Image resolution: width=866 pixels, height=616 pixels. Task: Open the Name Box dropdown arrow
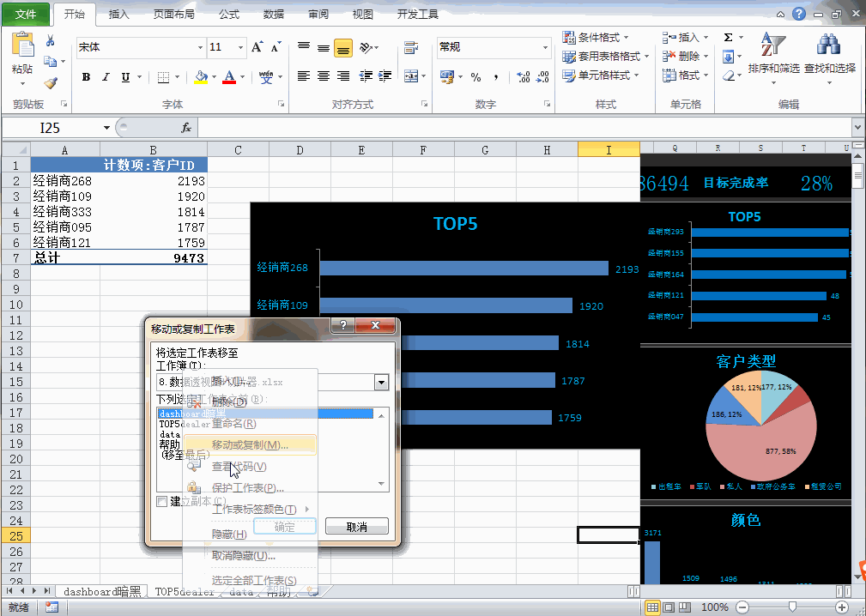106,128
